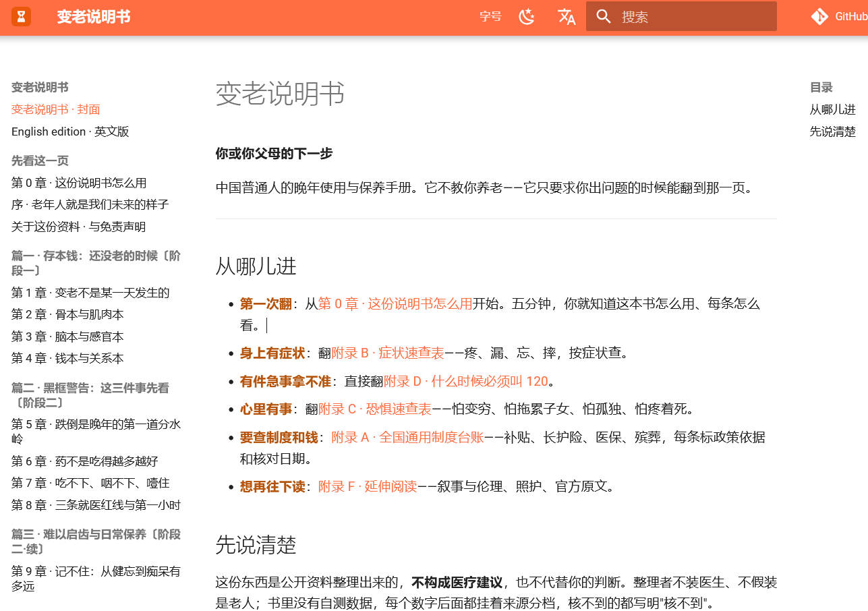Open 第 1 章 · 变老不是某一天发生的
Image resolution: width=868 pixels, height=611 pixels.
pyautogui.click(x=90, y=293)
